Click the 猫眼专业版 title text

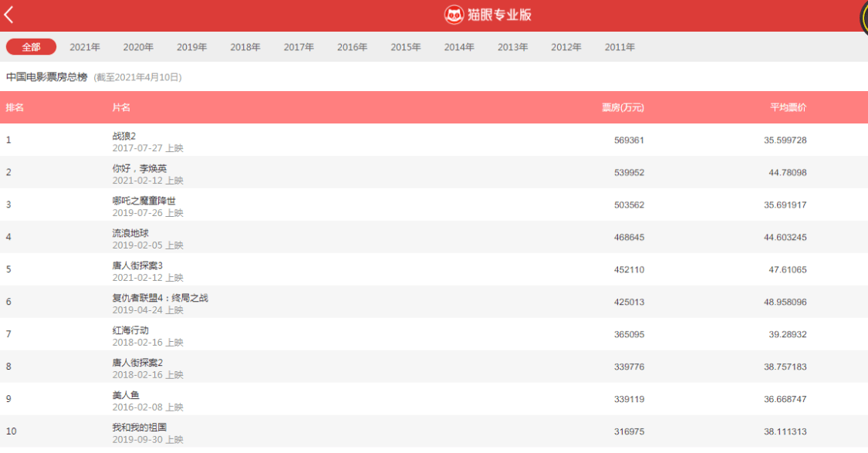click(499, 15)
